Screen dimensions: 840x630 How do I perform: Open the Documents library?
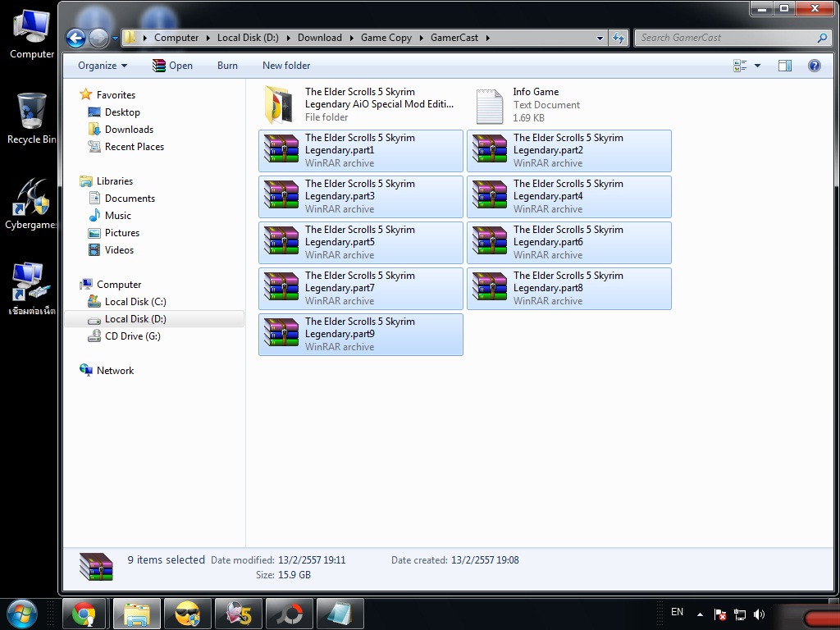(129, 199)
